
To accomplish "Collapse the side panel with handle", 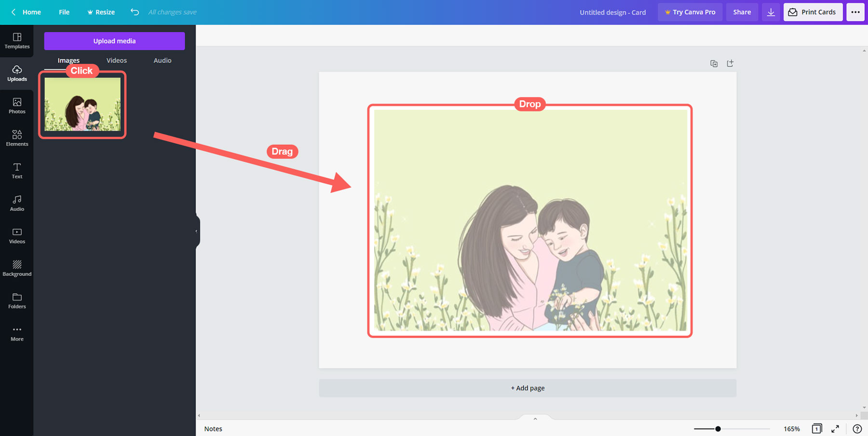I will click(x=197, y=232).
